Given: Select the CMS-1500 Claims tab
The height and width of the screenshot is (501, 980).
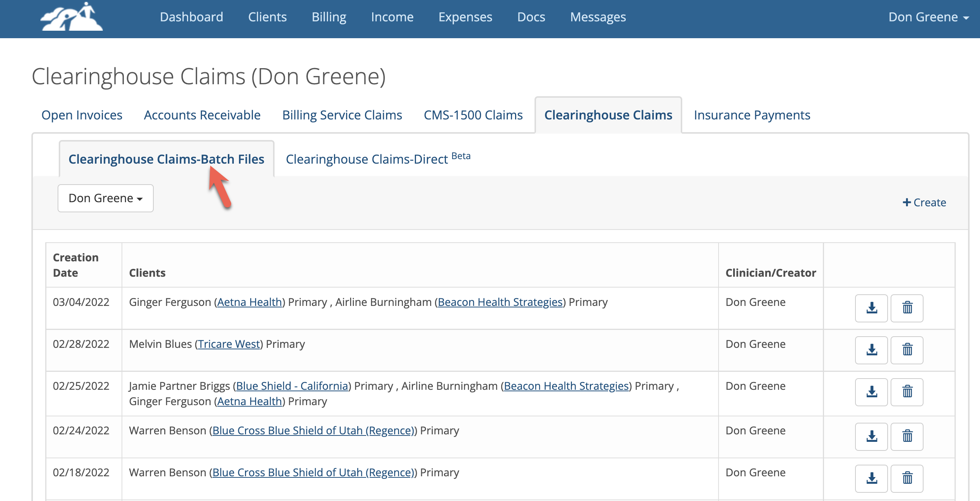Looking at the screenshot, I should (x=473, y=115).
